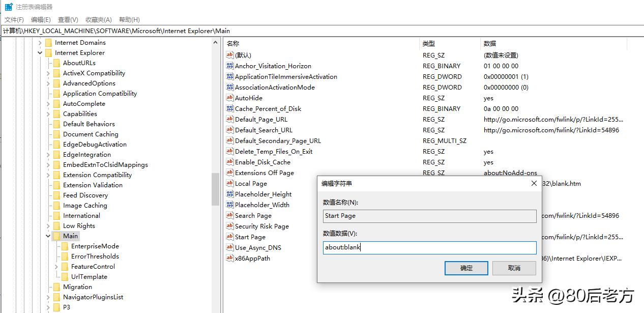Click the 名称 column header
This screenshot has width=644, height=313.
coord(233,44)
